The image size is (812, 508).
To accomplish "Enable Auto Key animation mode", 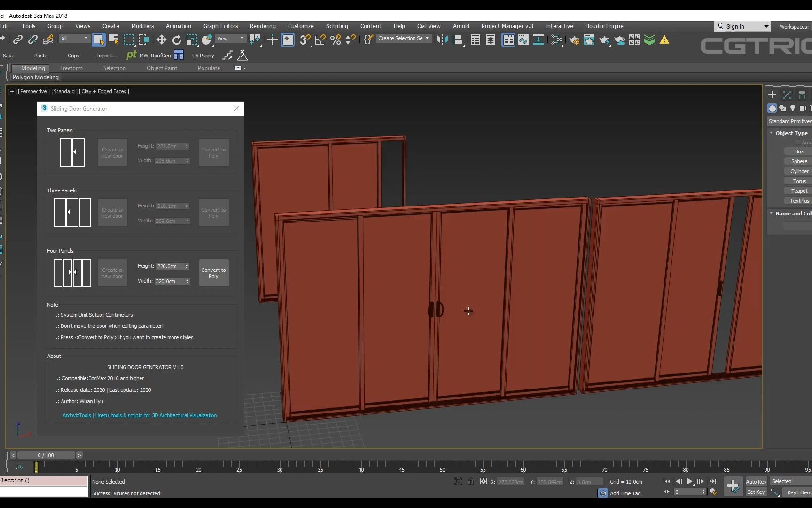I will (x=756, y=481).
